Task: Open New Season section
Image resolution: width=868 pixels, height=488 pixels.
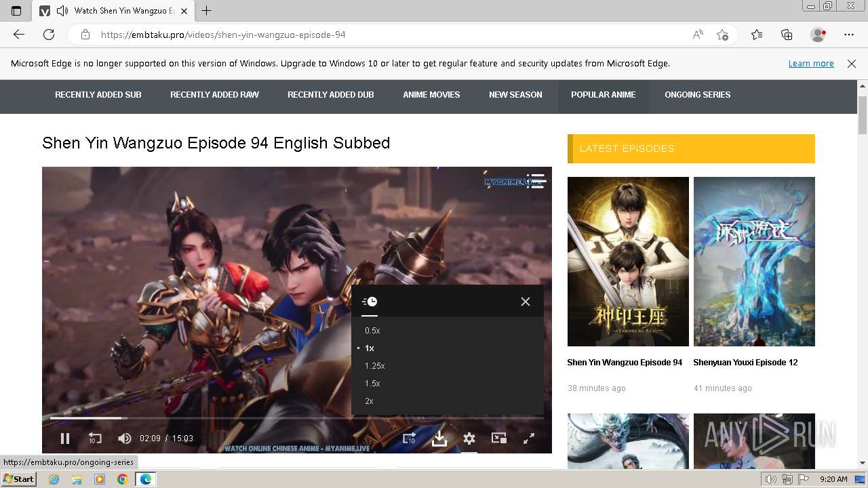Action: [515, 95]
